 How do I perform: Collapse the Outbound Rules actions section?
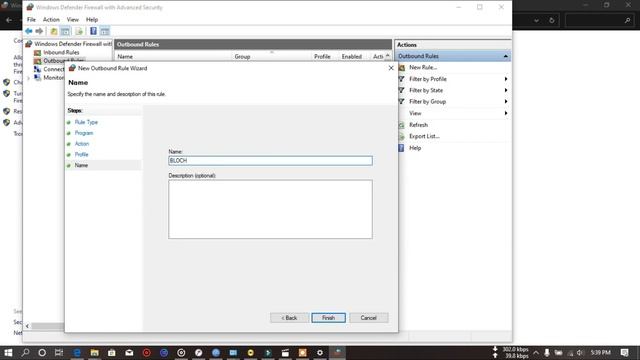click(x=506, y=56)
